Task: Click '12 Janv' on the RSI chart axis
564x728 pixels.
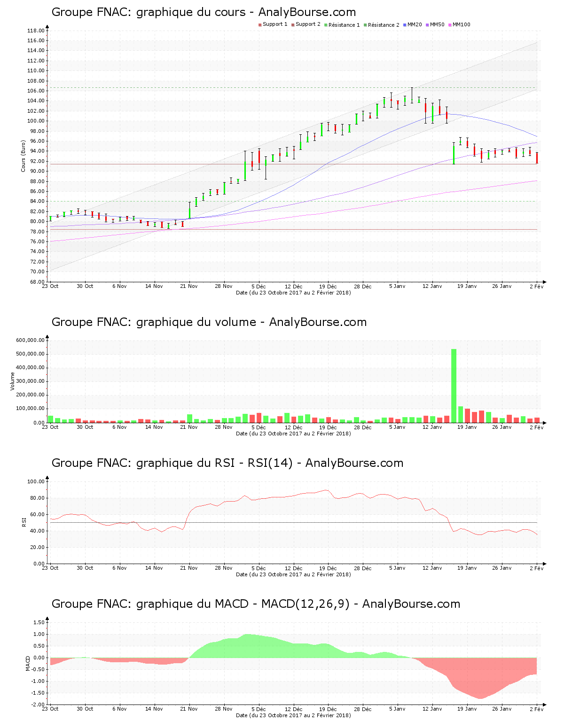Action: click(432, 568)
